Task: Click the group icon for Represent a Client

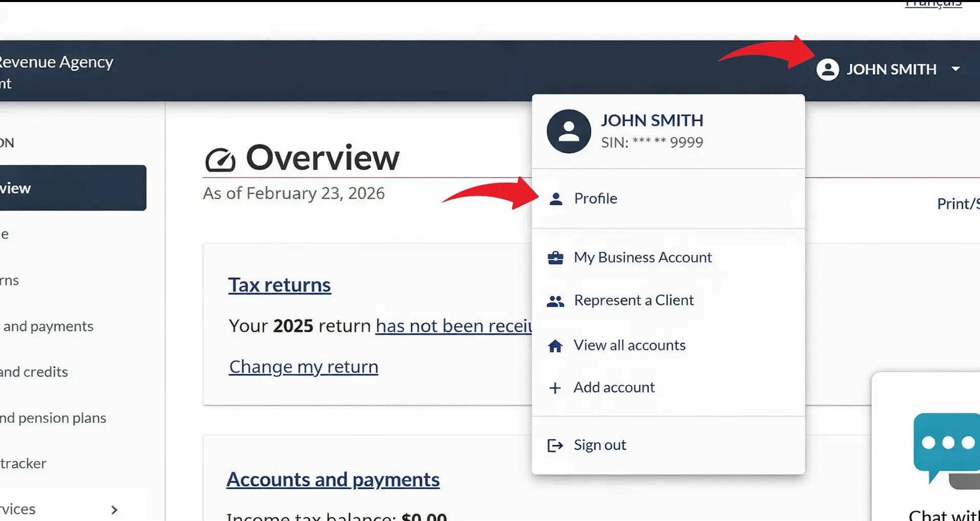Action: click(556, 301)
